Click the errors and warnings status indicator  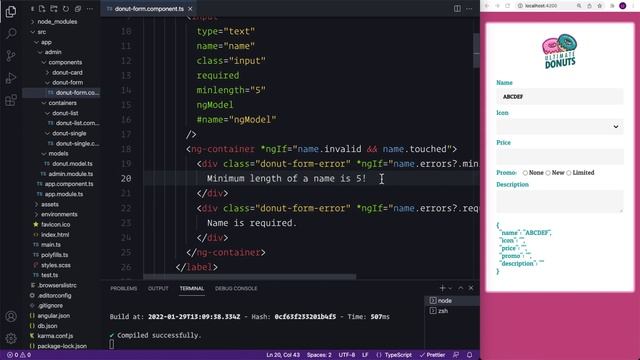point(19,355)
